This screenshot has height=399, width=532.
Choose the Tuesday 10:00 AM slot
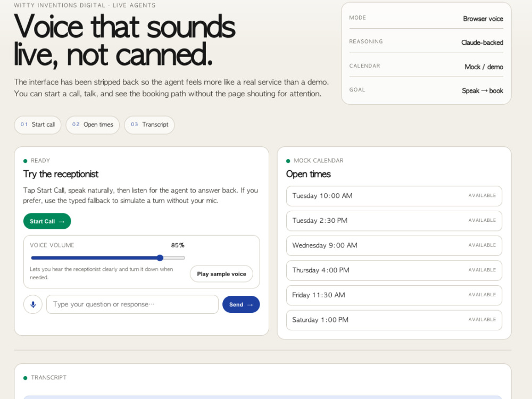(x=394, y=196)
